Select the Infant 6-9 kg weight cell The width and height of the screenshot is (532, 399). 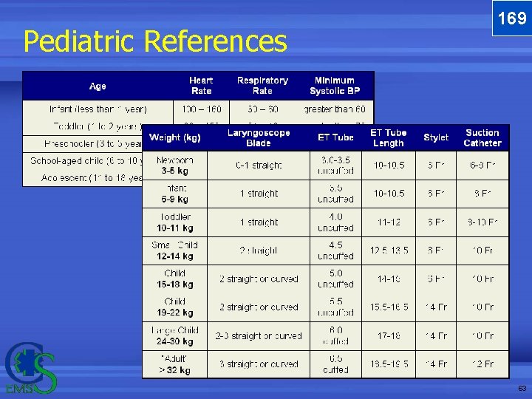174,194
